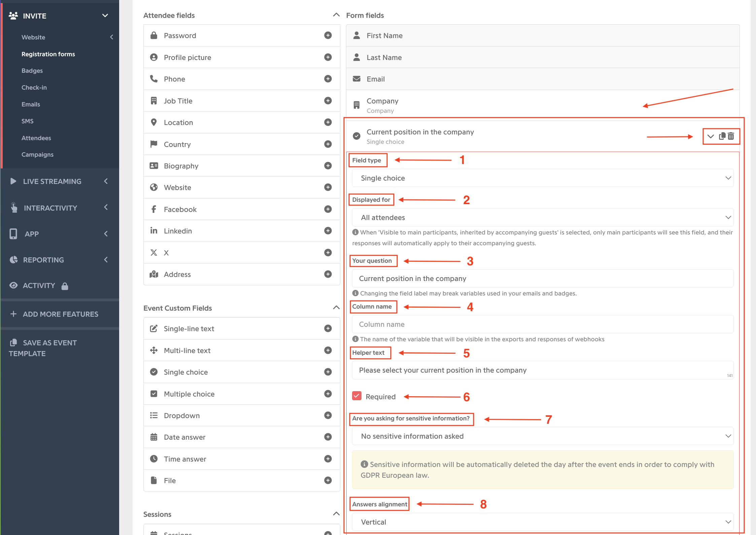Add the Password attendee field
756x535 pixels.
328,35
